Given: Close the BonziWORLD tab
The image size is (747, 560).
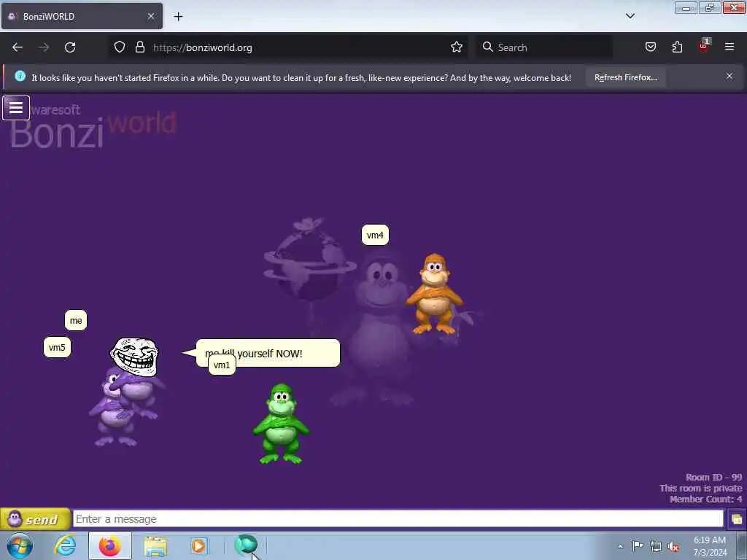Looking at the screenshot, I should [150, 16].
